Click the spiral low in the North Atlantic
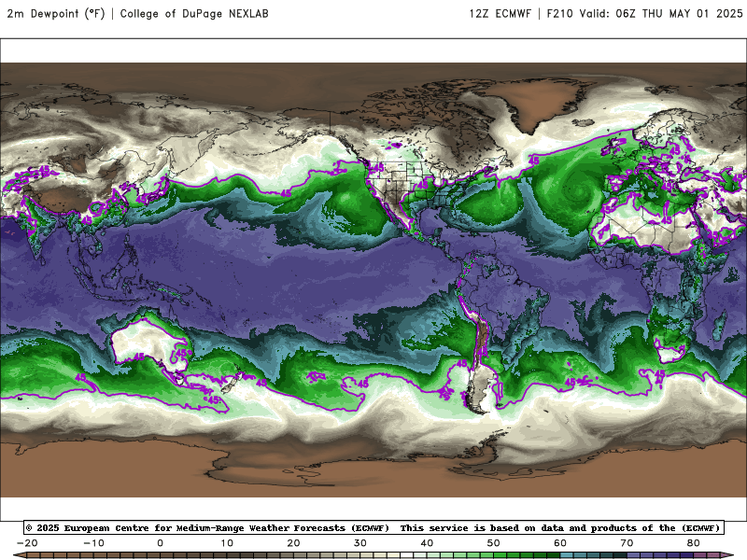 point(579,189)
